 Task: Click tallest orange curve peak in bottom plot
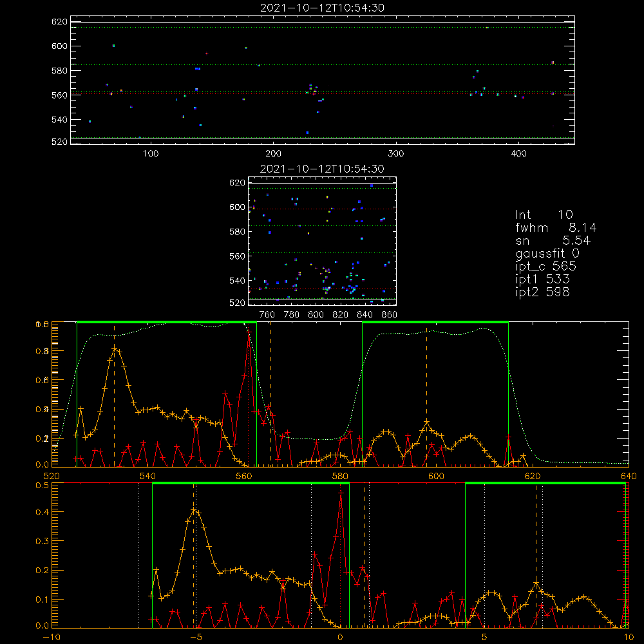193,509
